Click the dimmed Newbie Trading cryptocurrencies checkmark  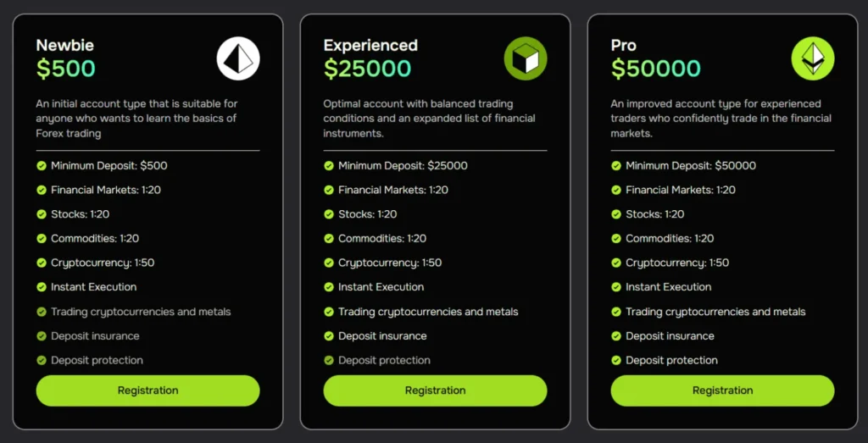pyautogui.click(x=42, y=312)
